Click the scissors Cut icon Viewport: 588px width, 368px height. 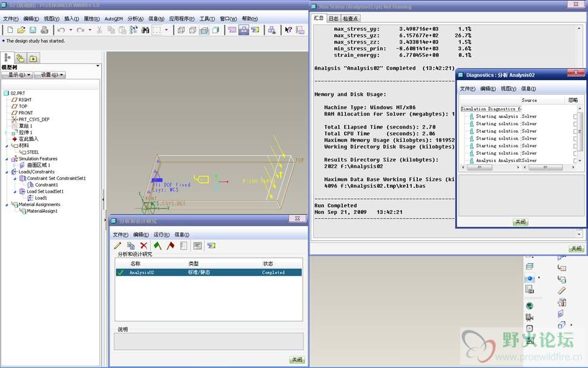coord(99,30)
